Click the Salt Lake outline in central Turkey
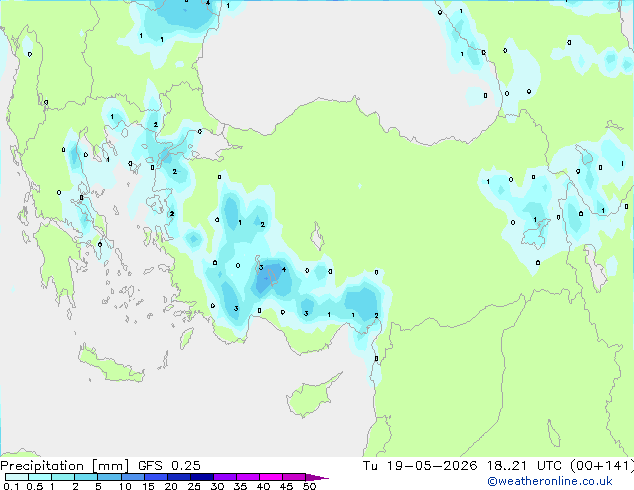Viewport: 634px width, 490px height. pos(317,236)
